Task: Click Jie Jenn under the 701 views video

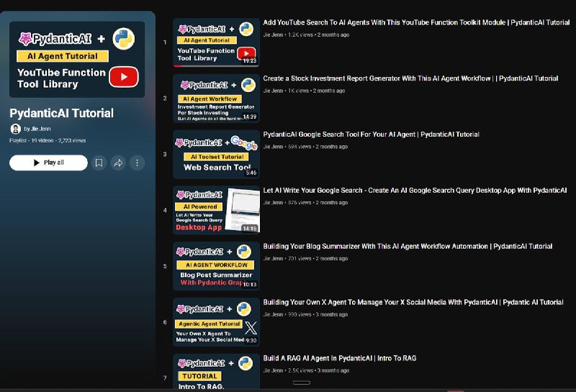Action: (x=273, y=259)
